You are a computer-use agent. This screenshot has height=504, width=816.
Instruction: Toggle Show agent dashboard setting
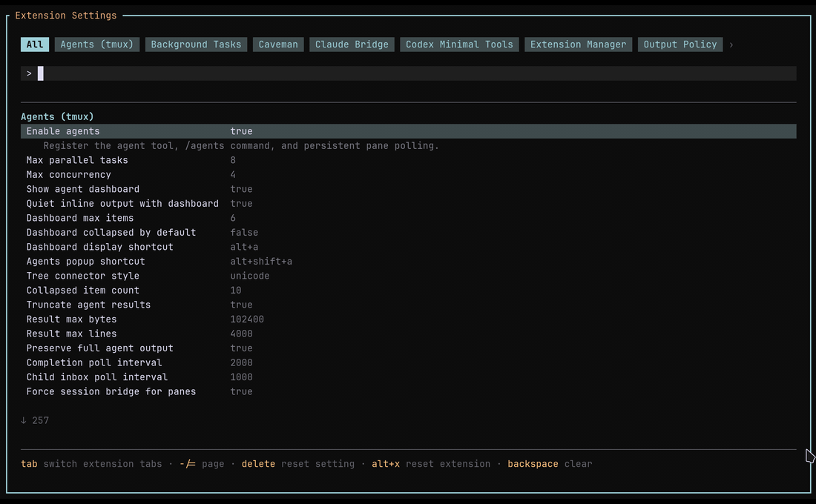pos(409,189)
